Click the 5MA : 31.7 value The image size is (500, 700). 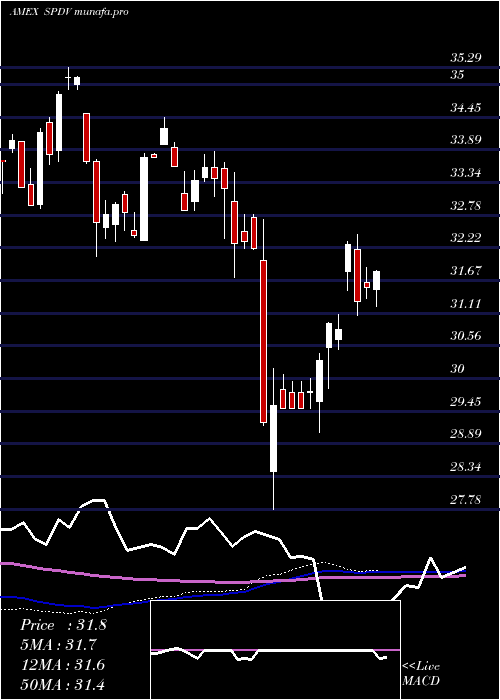pyautogui.click(x=58, y=645)
